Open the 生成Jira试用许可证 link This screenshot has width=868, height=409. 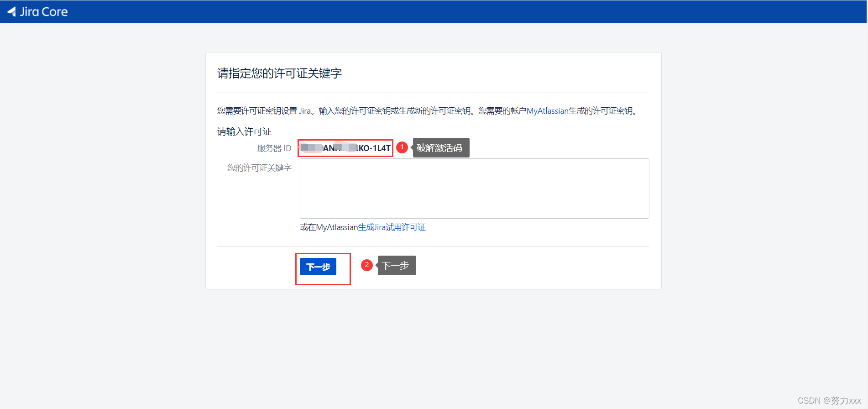392,227
